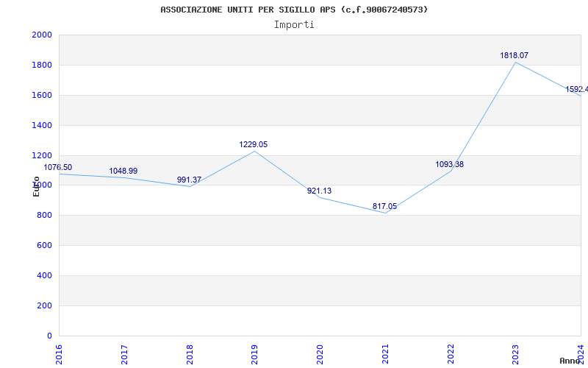588x368 pixels.
Task: Click the 2016 x-axis label
Action: click(59, 354)
